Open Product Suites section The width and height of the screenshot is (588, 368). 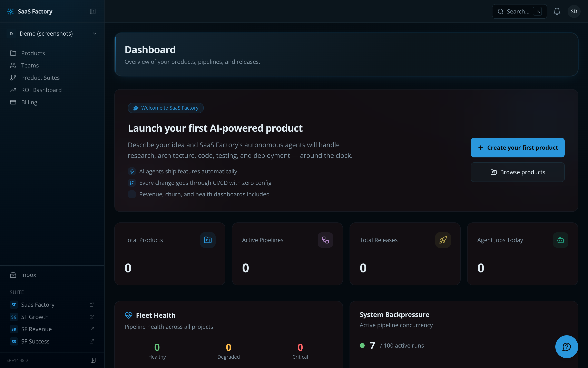(52, 78)
